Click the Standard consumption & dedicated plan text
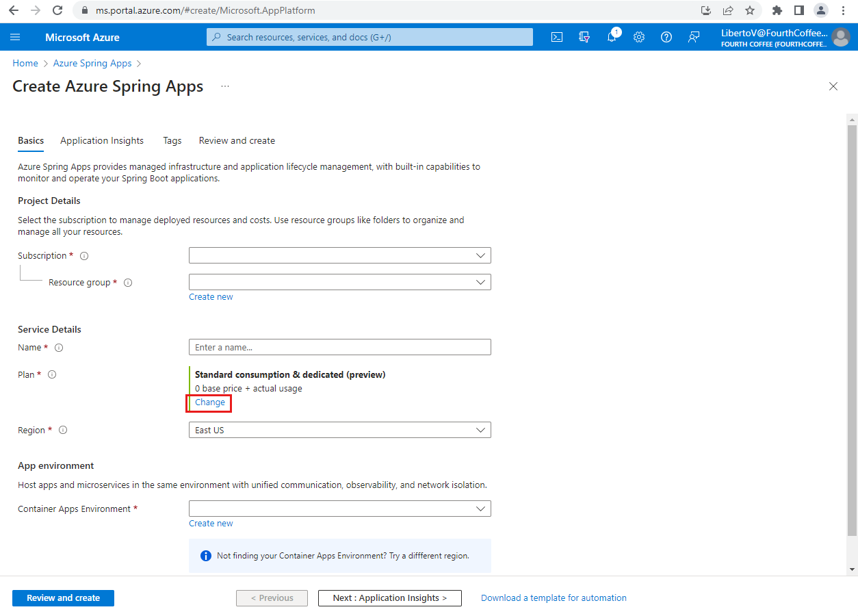Image resolution: width=858 pixels, height=616 pixels. [290, 374]
